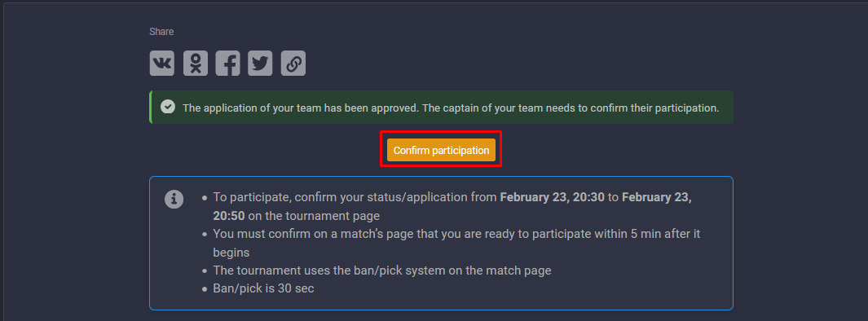Screen dimensions: 868x321
Task: Click 'on the tournament page' in the first rule
Action: point(315,216)
